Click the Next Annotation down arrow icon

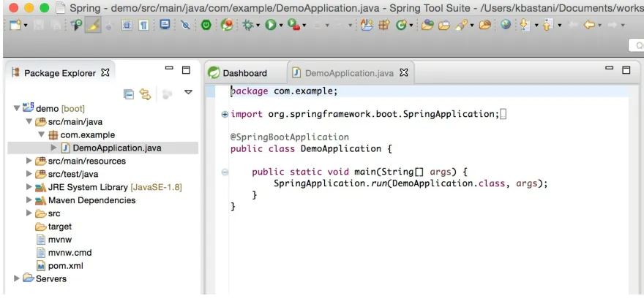point(525,26)
